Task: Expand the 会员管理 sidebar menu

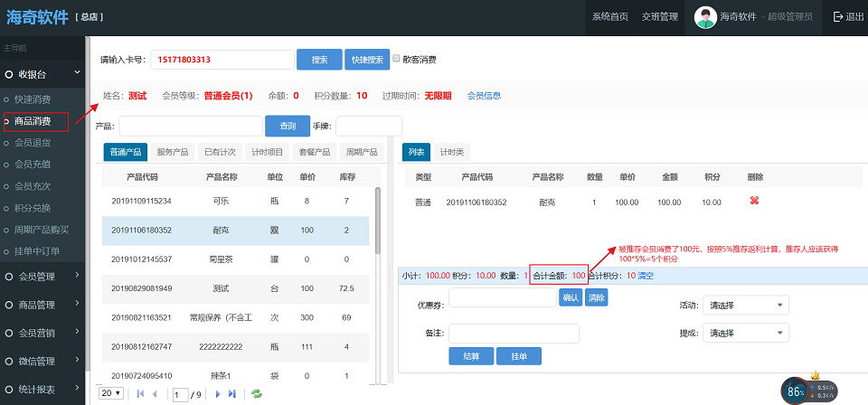Action: click(42, 277)
